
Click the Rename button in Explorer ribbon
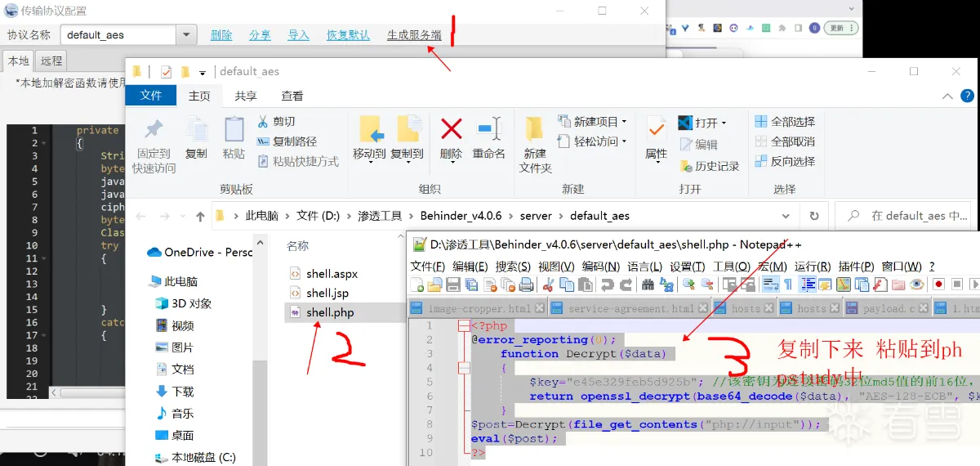(488, 138)
